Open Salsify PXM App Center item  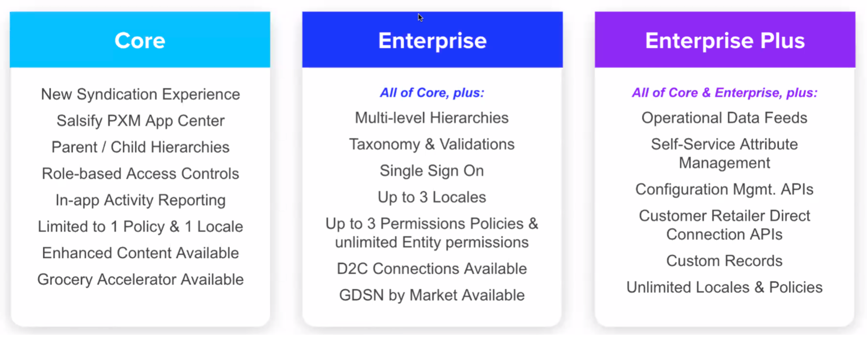click(140, 121)
